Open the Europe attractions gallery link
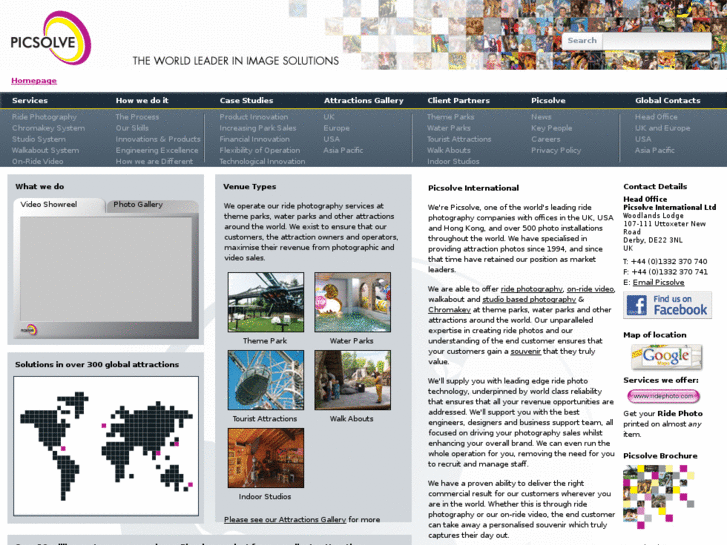Viewport: 727px width, 545px height. pos(337,128)
